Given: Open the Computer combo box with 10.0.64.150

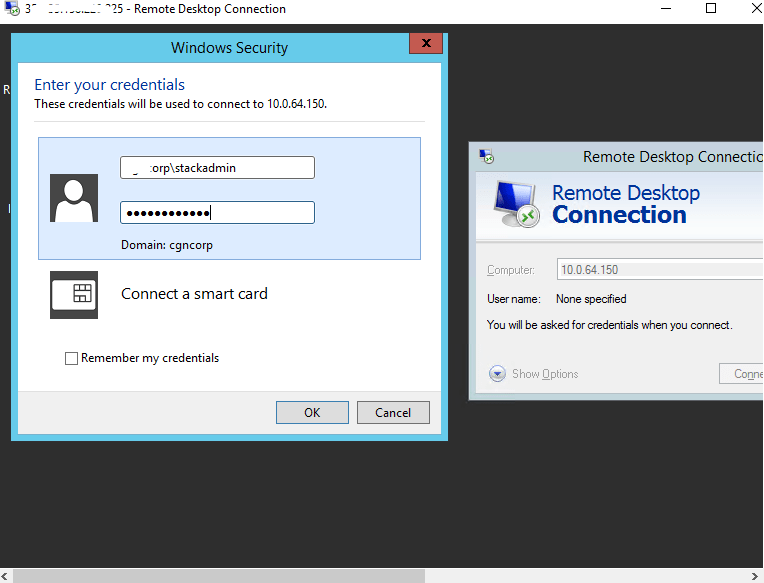Looking at the screenshot, I should 658,270.
